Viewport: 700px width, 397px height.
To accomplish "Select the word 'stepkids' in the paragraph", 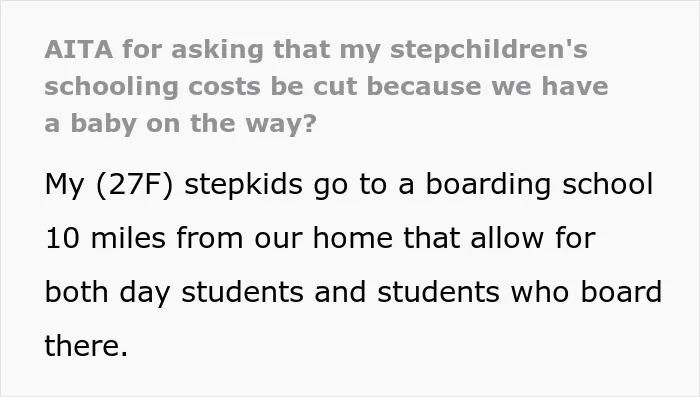I will (x=244, y=185).
